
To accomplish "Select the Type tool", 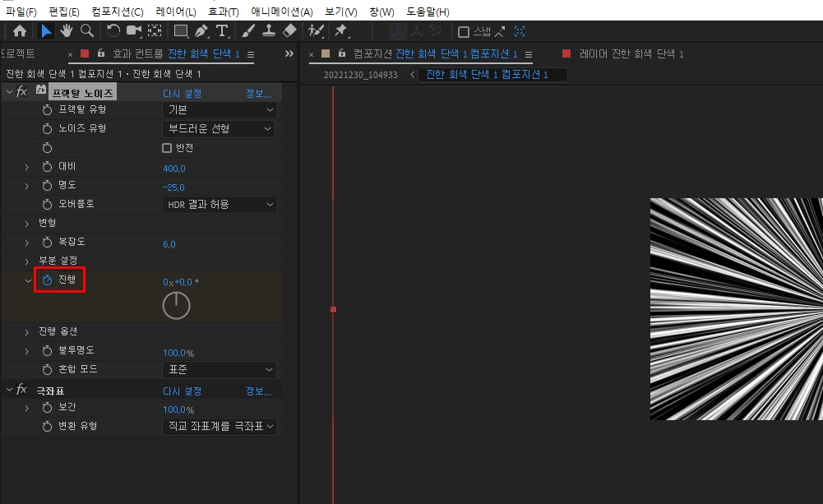I will (x=223, y=31).
